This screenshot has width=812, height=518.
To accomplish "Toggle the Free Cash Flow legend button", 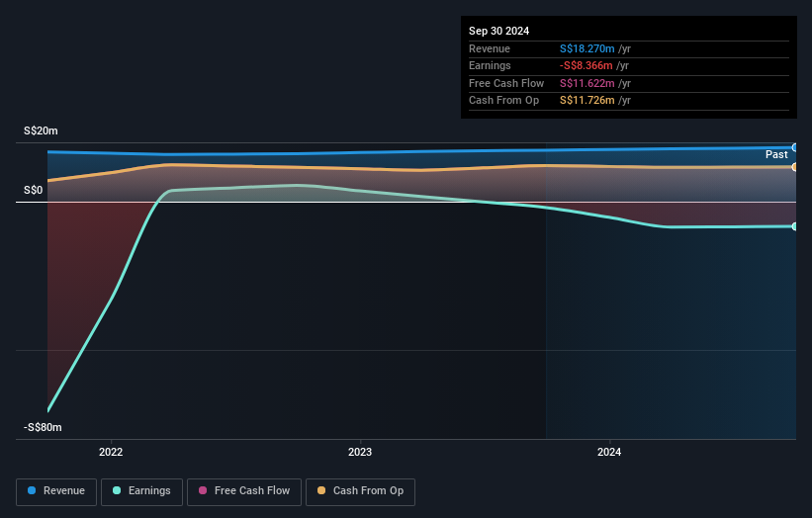I will (x=244, y=491).
